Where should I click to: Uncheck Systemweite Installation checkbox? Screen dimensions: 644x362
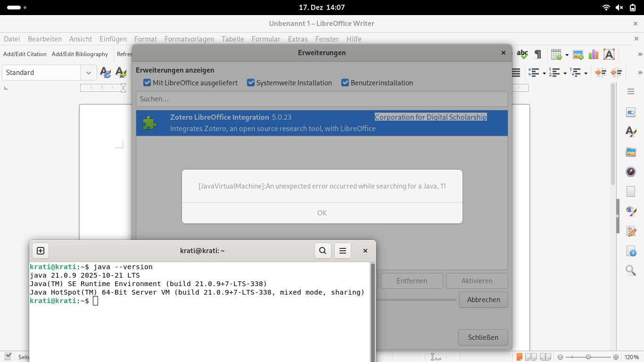point(251,83)
